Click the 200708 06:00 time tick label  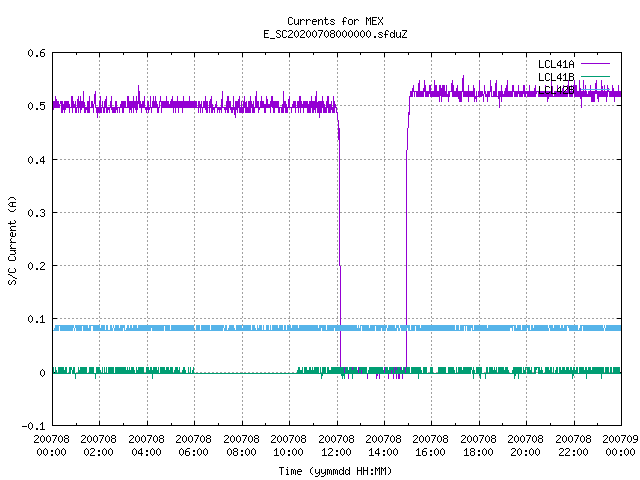(x=193, y=446)
